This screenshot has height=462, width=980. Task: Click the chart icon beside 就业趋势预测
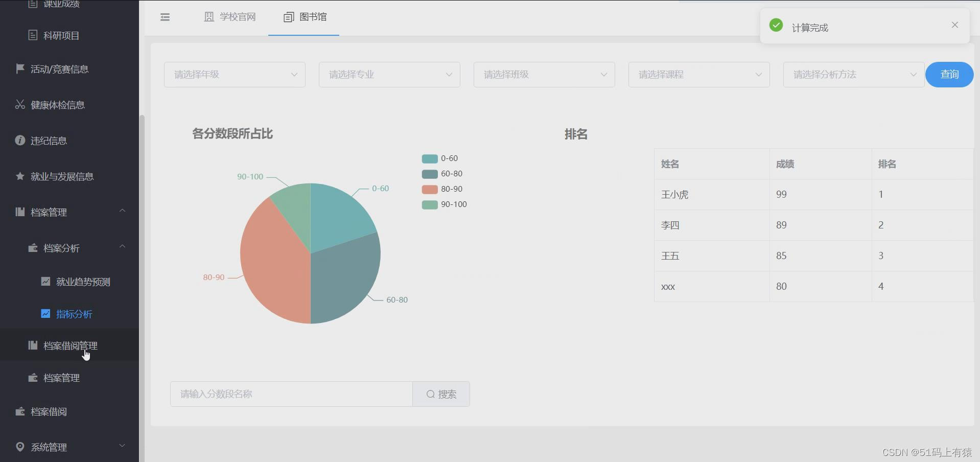coord(45,281)
